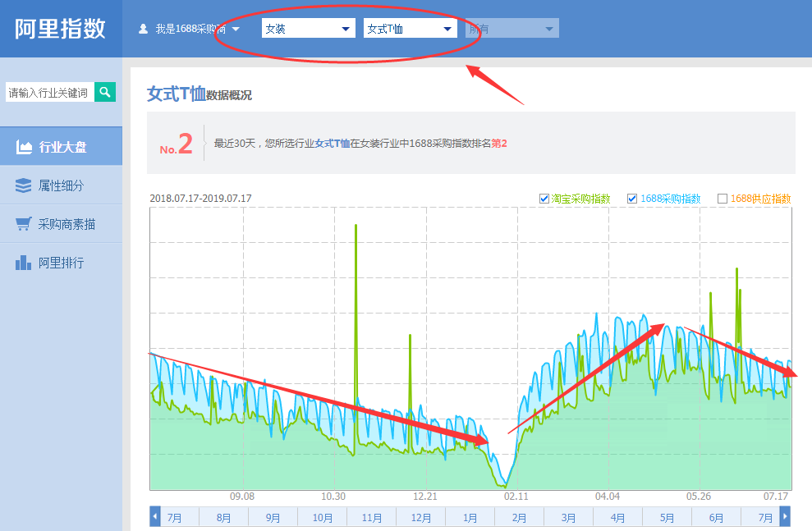Select 3月 on the month timeline
The width and height of the screenshot is (812, 531).
pos(568,518)
